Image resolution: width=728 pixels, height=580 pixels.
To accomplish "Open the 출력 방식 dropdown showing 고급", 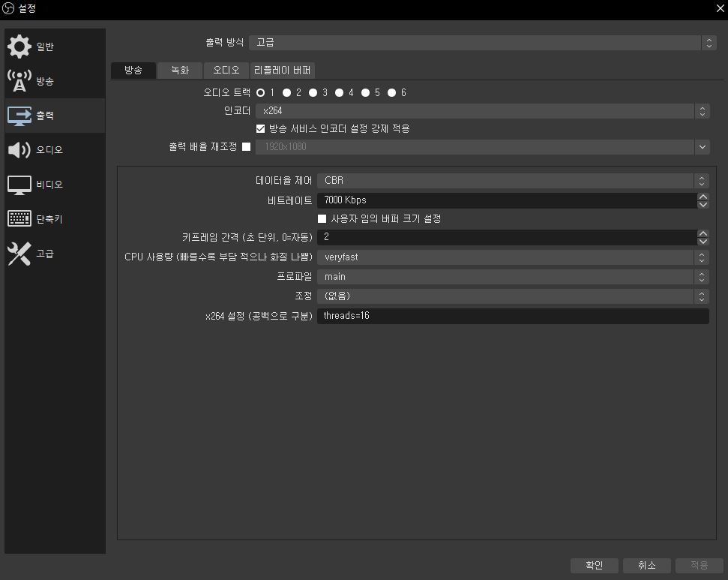I will pos(483,43).
